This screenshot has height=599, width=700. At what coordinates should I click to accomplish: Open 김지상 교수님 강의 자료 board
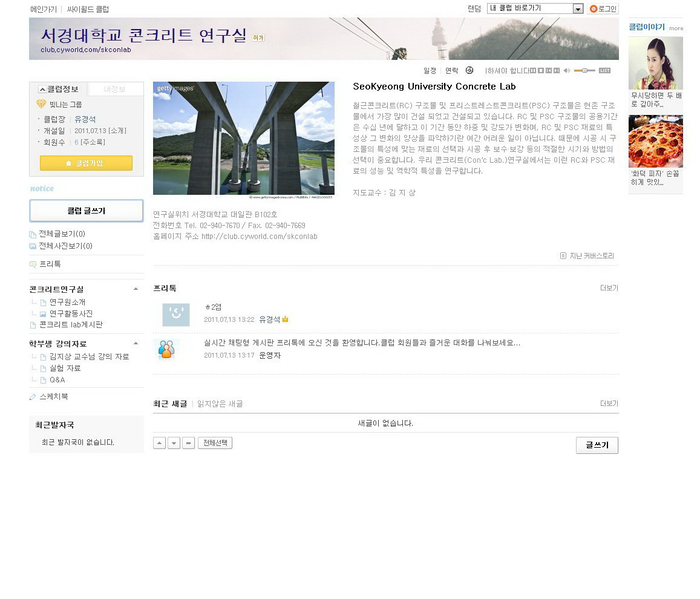pyautogui.click(x=89, y=356)
